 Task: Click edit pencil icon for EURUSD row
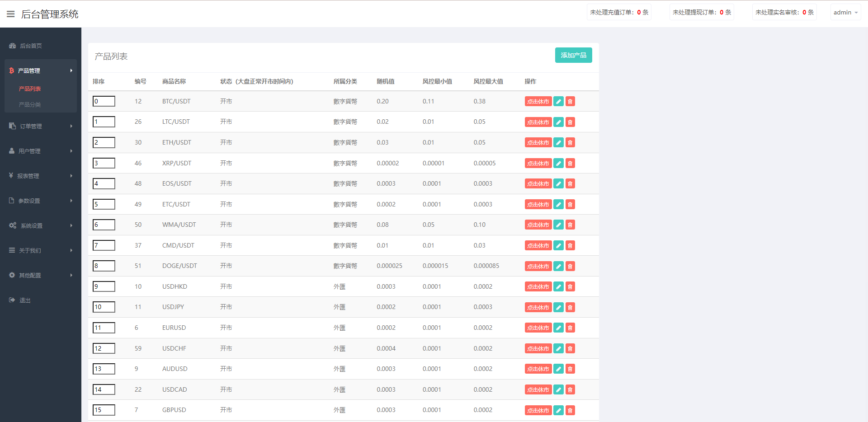558,328
